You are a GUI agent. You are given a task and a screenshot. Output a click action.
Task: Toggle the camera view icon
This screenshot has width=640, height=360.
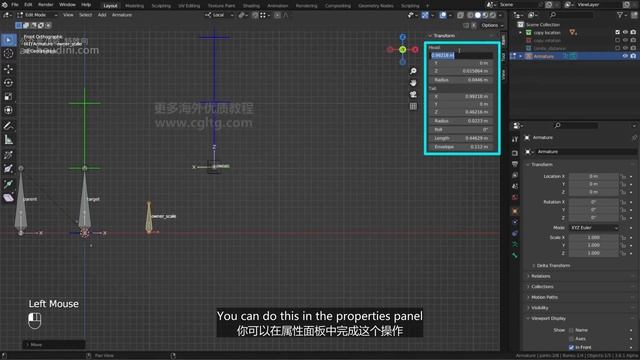pyautogui.click(x=413, y=95)
